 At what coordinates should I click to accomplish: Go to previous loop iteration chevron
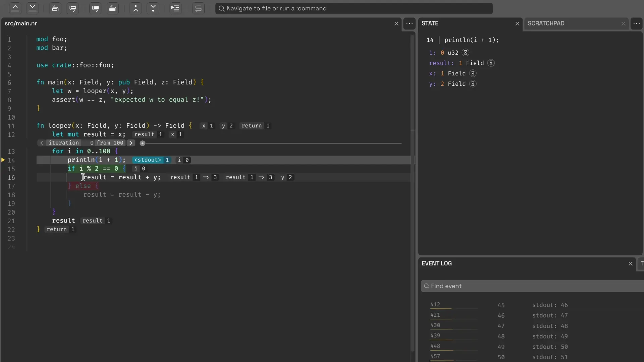[x=42, y=143]
